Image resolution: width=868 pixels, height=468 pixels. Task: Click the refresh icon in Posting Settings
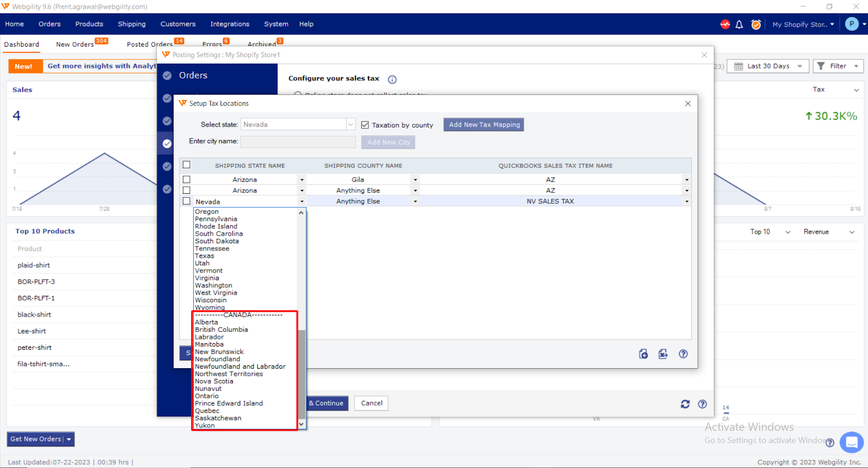click(x=685, y=404)
